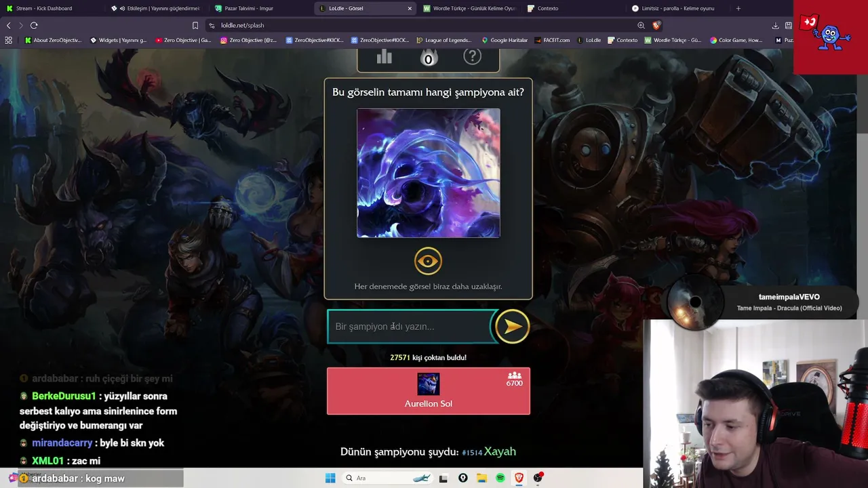Open a new browser tab
The width and height of the screenshot is (868, 488).
(738, 9)
